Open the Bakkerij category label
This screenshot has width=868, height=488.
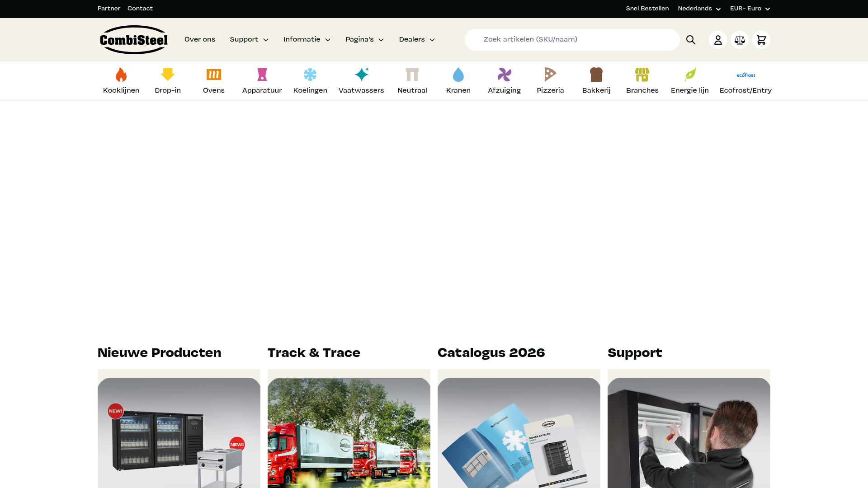pyautogui.click(x=596, y=90)
